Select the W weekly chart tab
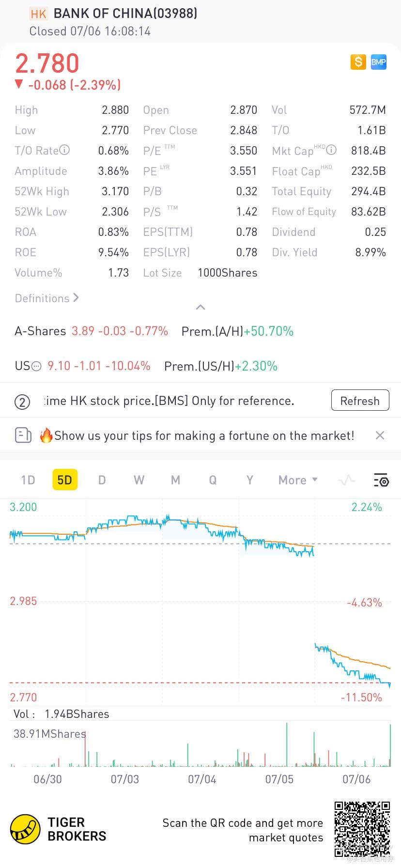The height and width of the screenshot is (868, 401). (x=139, y=480)
